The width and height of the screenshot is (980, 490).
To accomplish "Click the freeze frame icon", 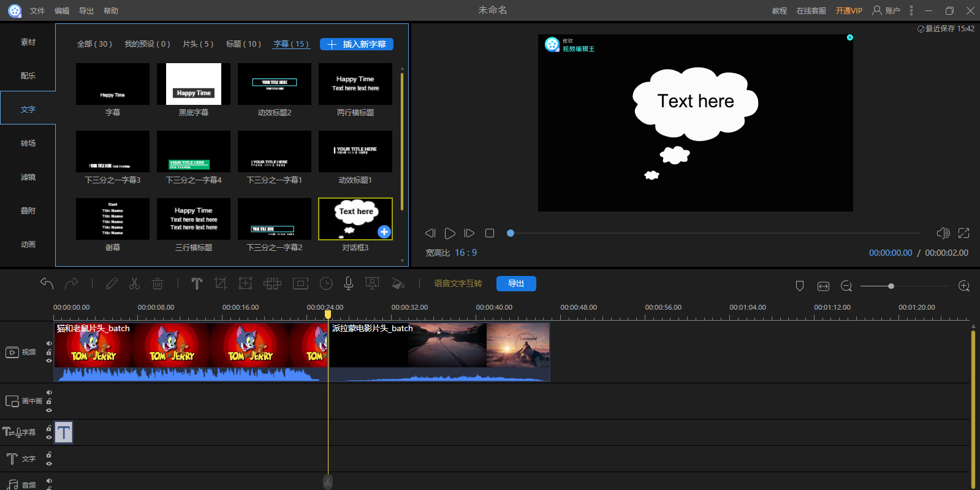I will point(300,283).
